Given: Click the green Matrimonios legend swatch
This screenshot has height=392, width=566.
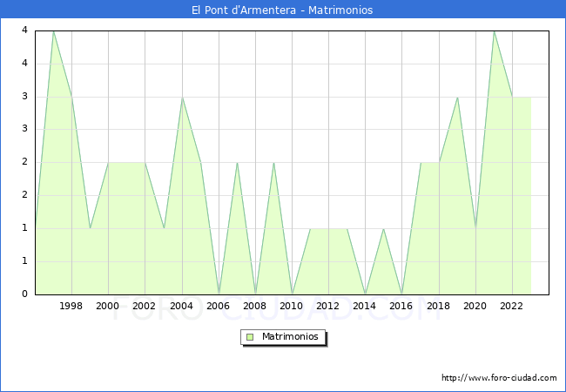Looking at the screenshot, I should pos(250,337).
